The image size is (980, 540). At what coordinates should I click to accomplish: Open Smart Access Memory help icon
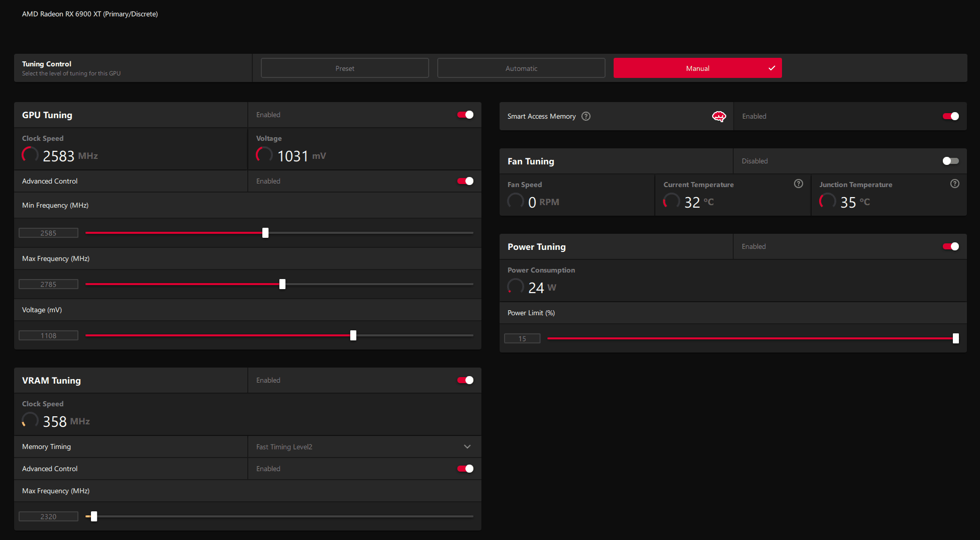586,116
